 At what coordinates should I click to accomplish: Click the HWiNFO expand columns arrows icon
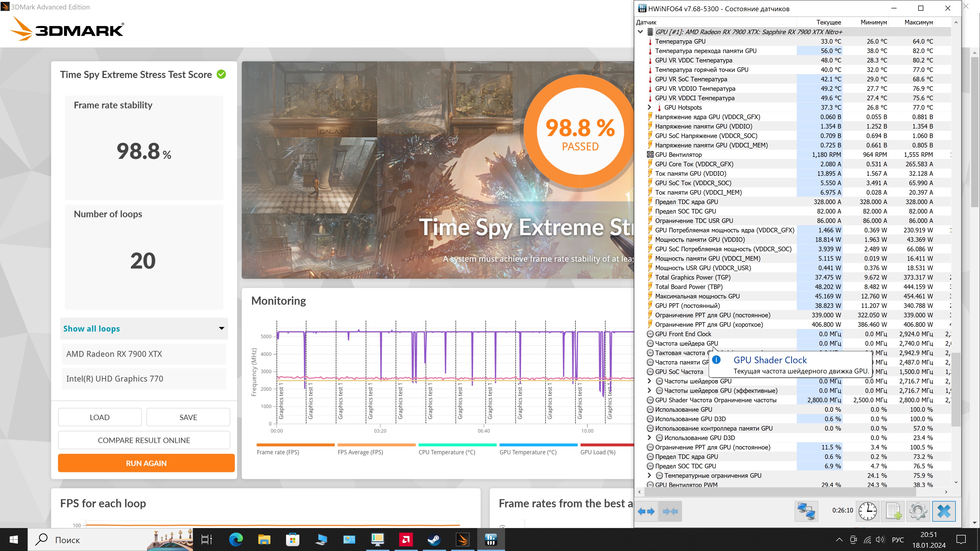tap(646, 511)
